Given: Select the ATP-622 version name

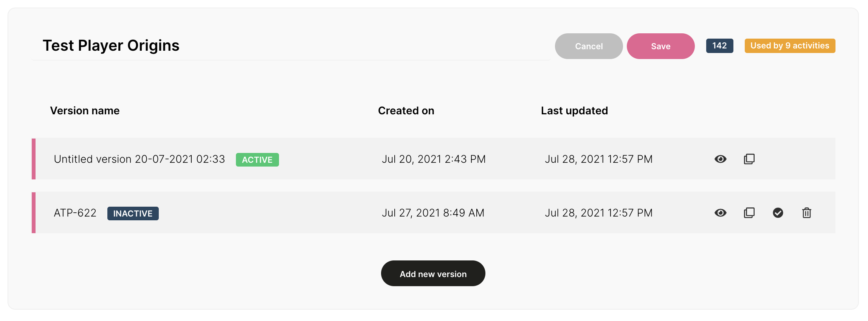Looking at the screenshot, I should pos(75,213).
